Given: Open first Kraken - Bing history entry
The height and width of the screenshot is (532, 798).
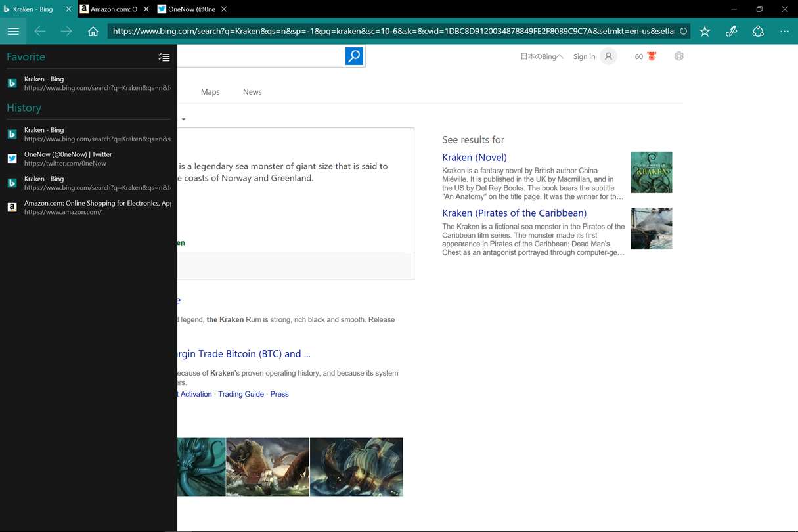Looking at the screenshot, I should pos(89,134).
